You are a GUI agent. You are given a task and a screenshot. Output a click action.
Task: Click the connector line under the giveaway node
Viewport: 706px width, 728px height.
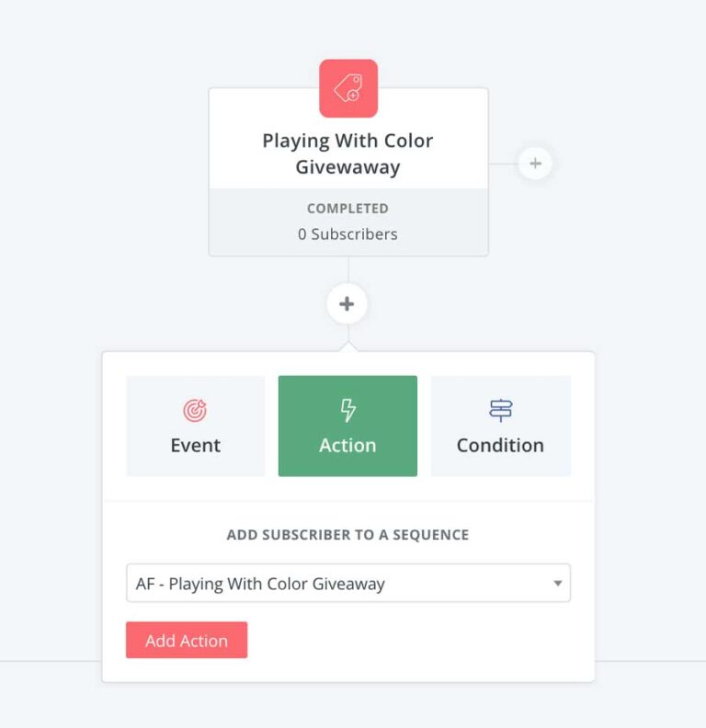(x=347, y=270)
